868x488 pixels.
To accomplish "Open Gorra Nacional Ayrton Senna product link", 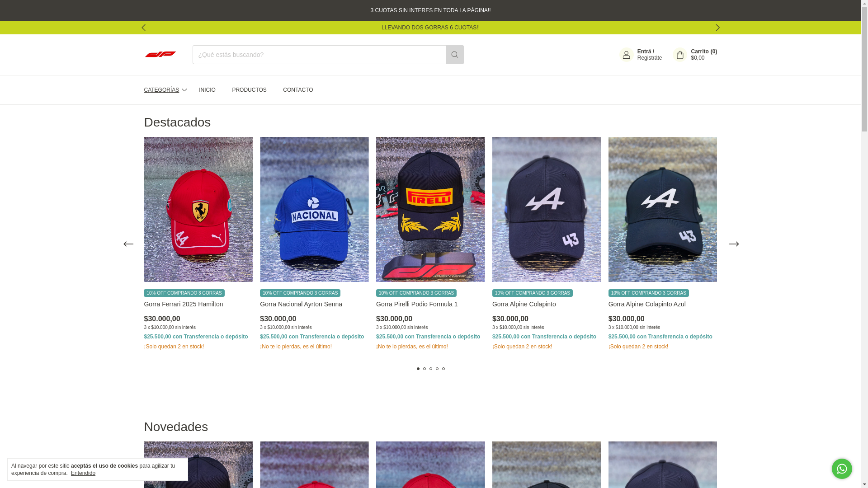I will click(301, 304).
